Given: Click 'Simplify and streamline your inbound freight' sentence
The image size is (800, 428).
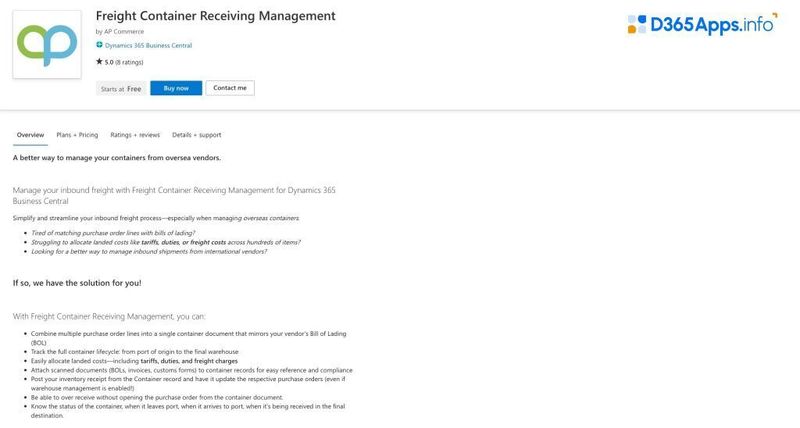Looking at the screenshot, I should click(x=156, y=218).
